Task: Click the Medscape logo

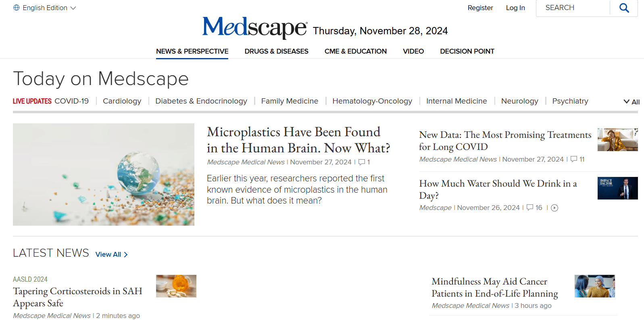Action: (255, 27)
